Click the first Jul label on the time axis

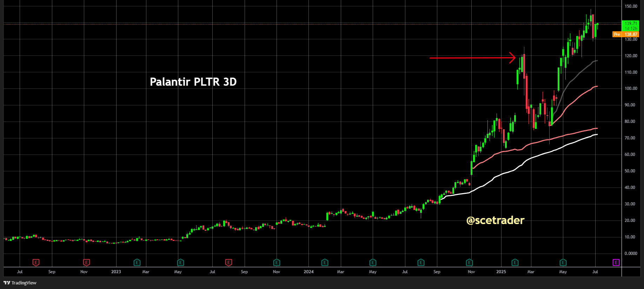click(x=20, y=272)
